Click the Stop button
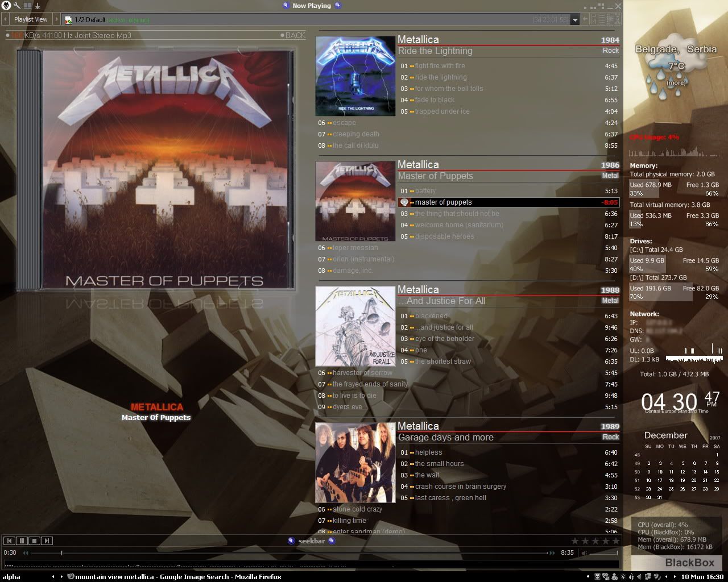Viewport: 728px width, 582px height. point(35,541)
